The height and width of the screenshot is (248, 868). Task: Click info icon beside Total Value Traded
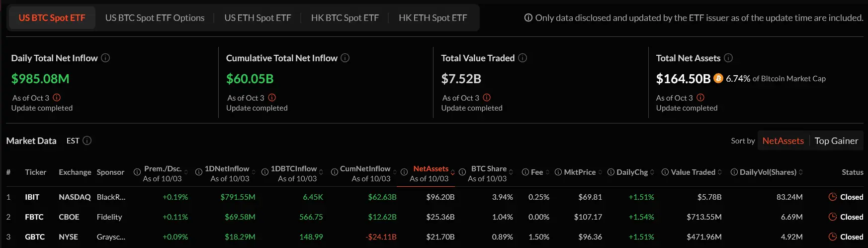click(x=522, y=58)
